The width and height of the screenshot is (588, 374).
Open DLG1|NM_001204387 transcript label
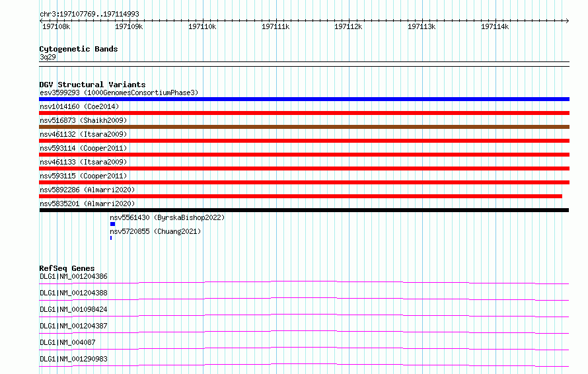tap(73, 326)
